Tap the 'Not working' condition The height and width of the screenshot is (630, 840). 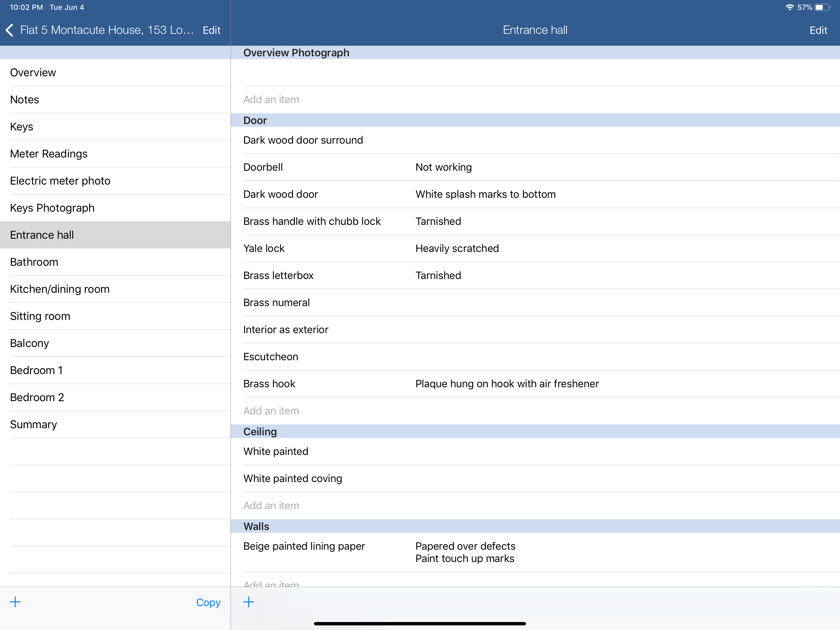(444, 167)
